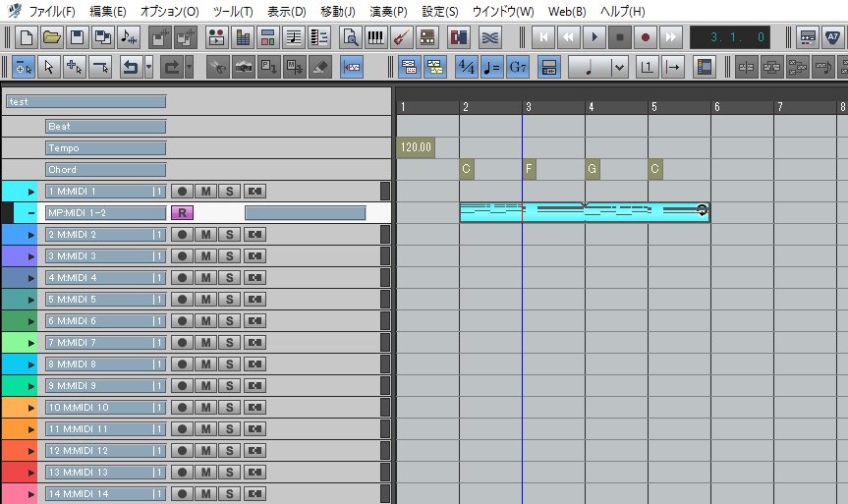Open the piano roll list icon
Image resolution: width=848 pixels, height=504 pixels.
click(319, 37)
